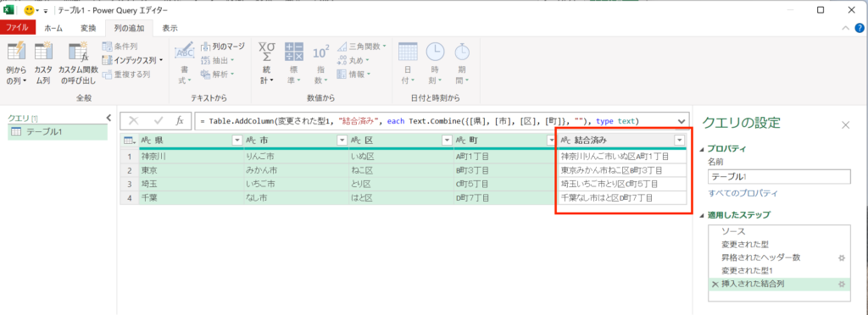
Task: Click the 名前 field containing テーブル1
Action: pyautogui.click(x=779, y=177)
